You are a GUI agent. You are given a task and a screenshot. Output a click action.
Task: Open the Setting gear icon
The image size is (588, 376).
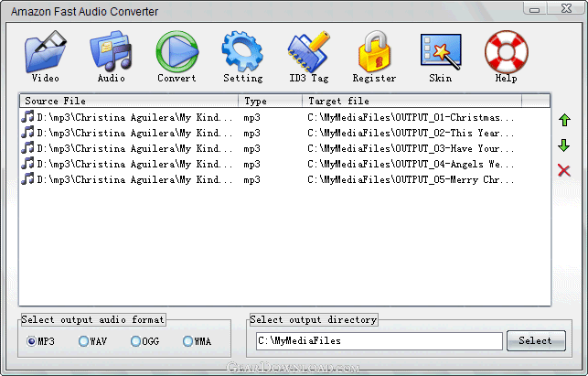242,52
